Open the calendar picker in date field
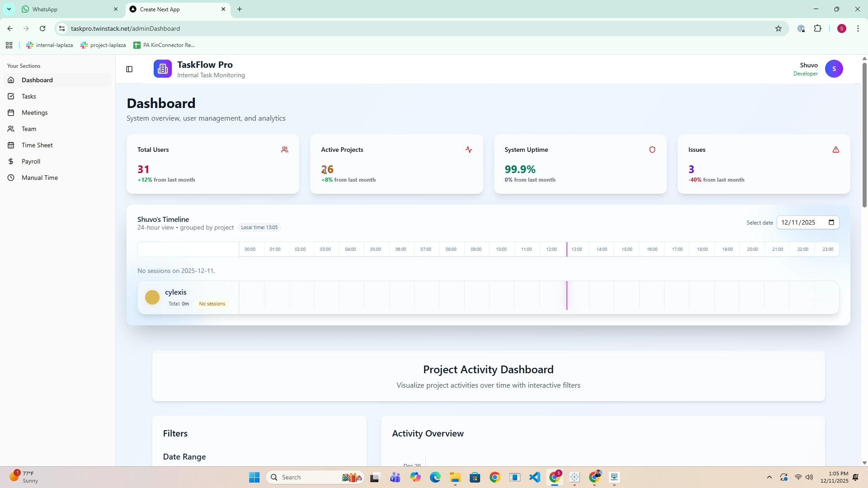The height and width of the screenshot is (488, 868). (x=831, y=223)
